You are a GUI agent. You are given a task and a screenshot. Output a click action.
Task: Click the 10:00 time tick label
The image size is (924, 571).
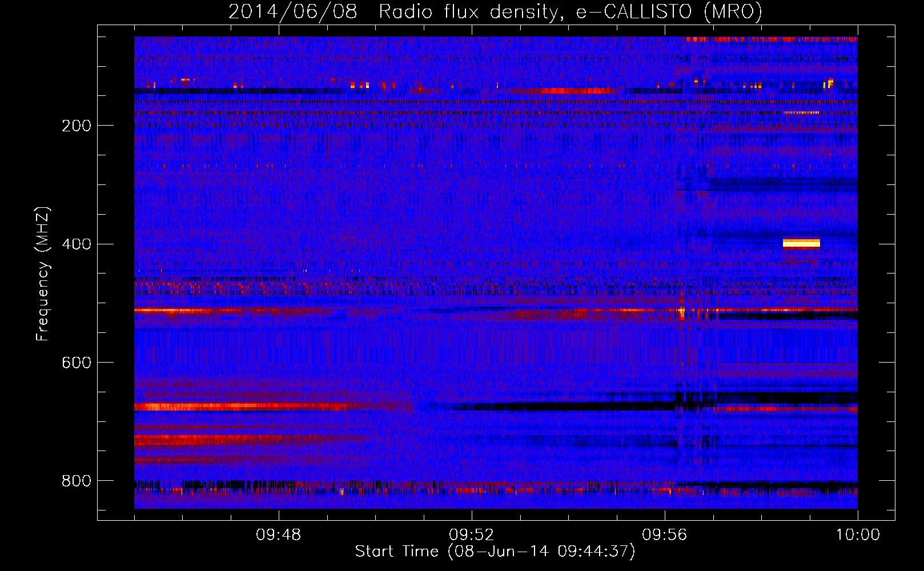pyautogui.click(x=858, y=535)
